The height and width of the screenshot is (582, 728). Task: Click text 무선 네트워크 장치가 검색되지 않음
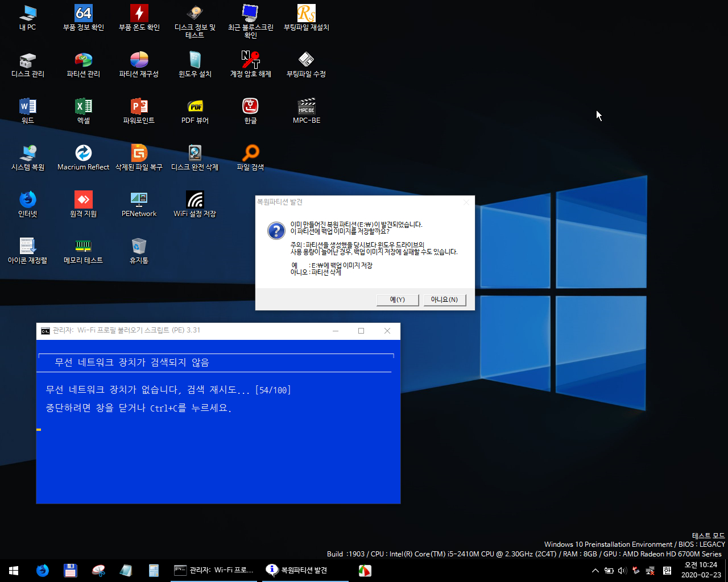coord(132,363)
